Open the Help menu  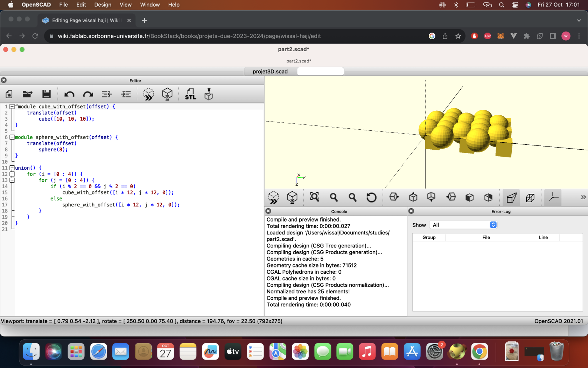pos(174,5)
